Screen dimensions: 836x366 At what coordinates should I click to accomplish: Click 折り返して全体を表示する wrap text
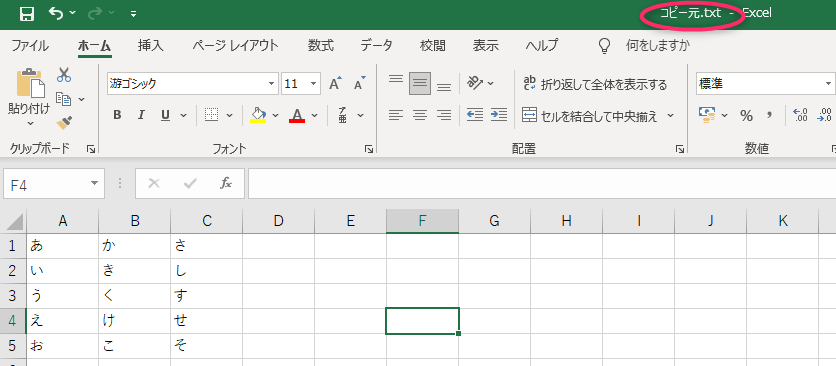click(x=595, y=84)
